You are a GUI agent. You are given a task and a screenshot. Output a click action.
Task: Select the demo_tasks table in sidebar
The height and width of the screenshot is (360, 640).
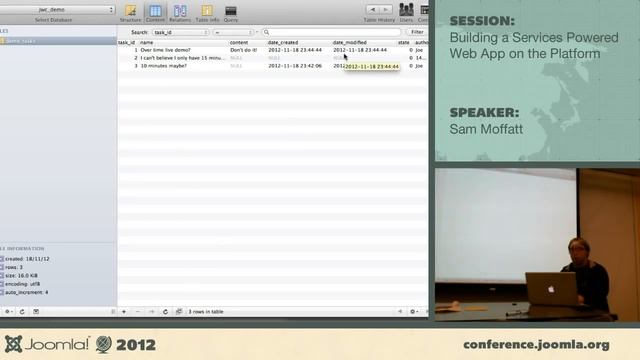tap(58, 41)
